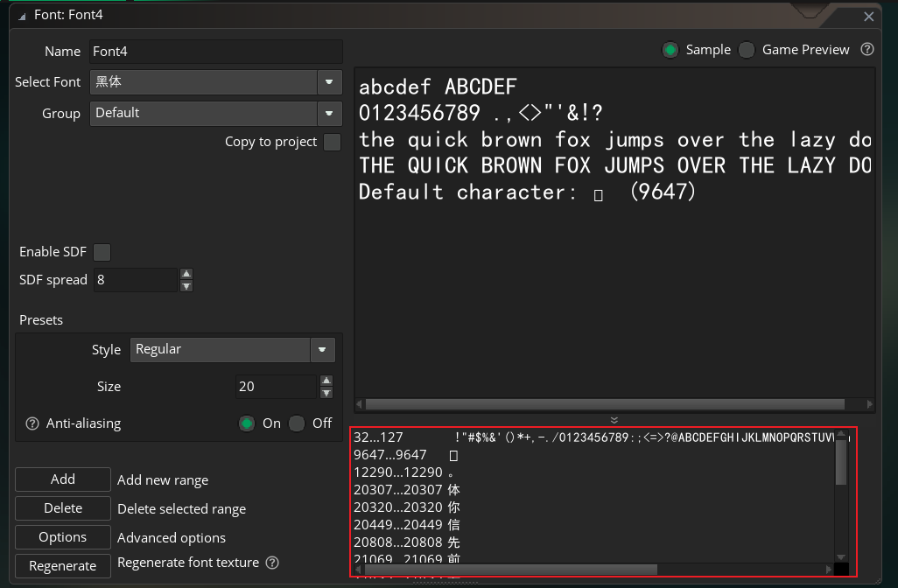Click help icon beside Anti-aliasing label
Screen dimensions: 898x588
(32, 423)
